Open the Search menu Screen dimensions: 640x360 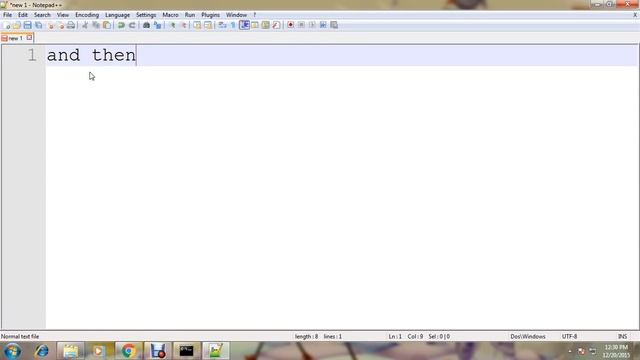42,15
